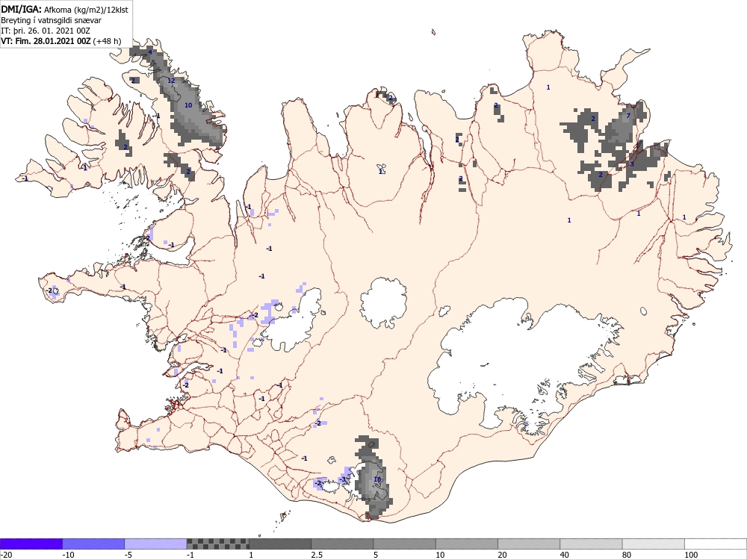The width and height of the screenshot is (747, 560).
Task: Click the "-5" legend label
Action: [128, 555]
